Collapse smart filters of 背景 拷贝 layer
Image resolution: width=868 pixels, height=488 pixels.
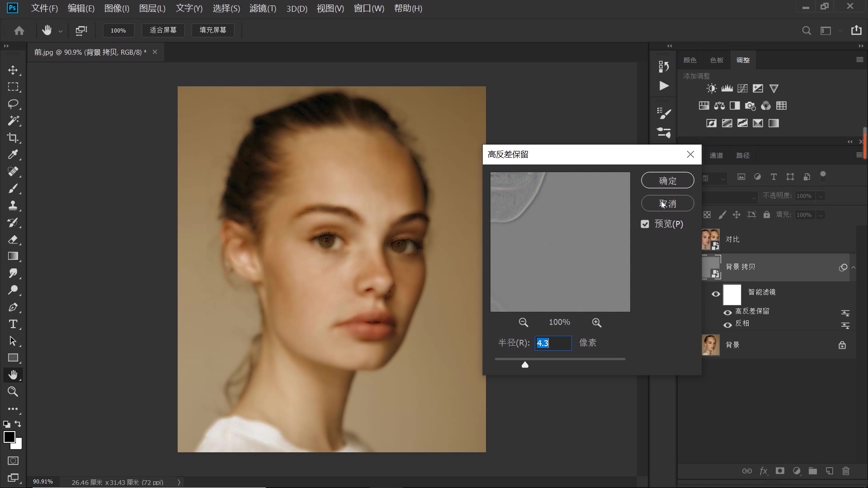853,267
